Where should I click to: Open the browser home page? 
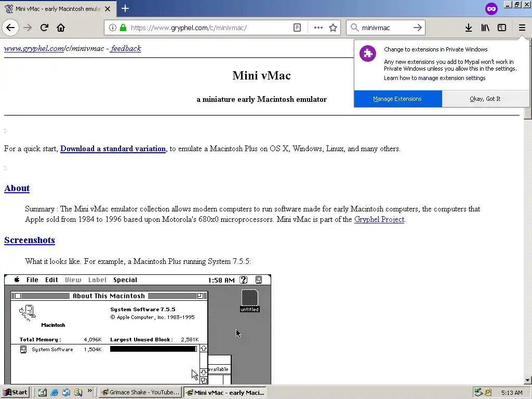(61, 28)
